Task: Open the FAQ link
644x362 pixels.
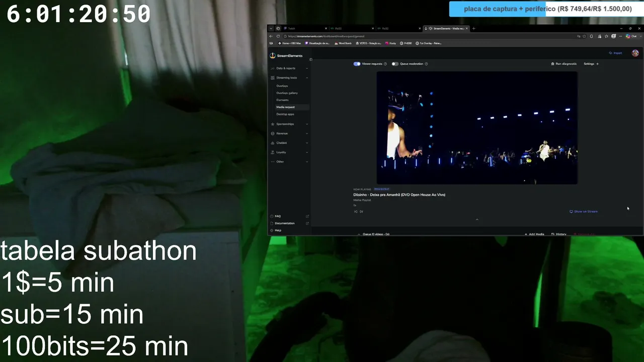Action: 289,216
